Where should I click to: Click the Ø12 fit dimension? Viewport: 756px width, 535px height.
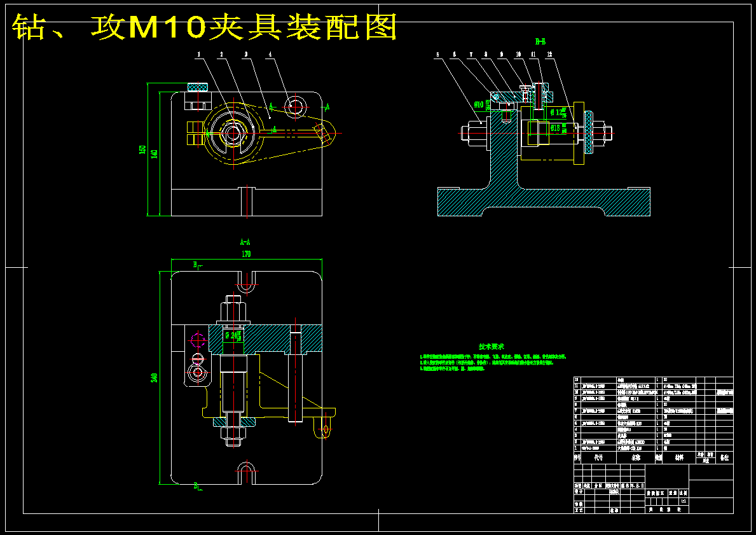(x=558, y=113)
